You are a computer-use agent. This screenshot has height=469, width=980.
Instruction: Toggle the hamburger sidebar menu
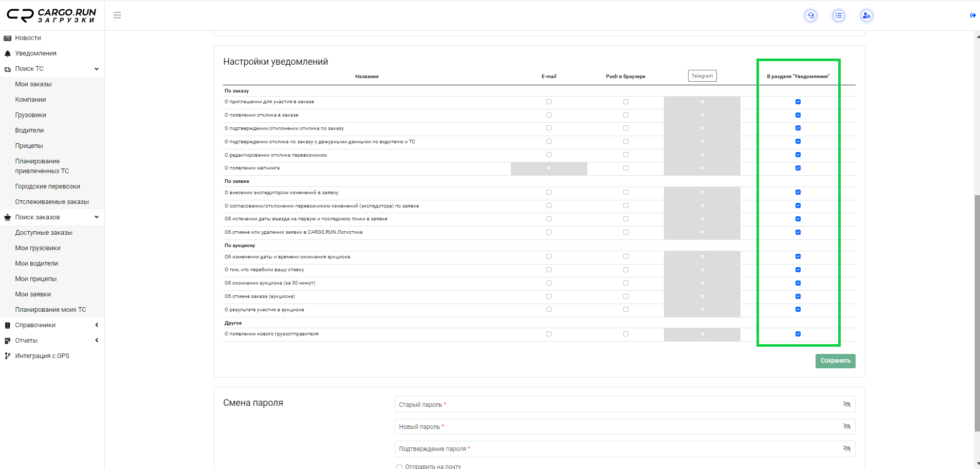117,15
